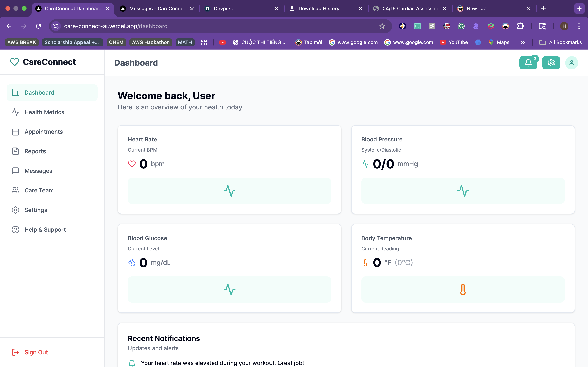Open the bookmarks apps grid icon
Screen dimensions: 588x367
coord(204,42)
